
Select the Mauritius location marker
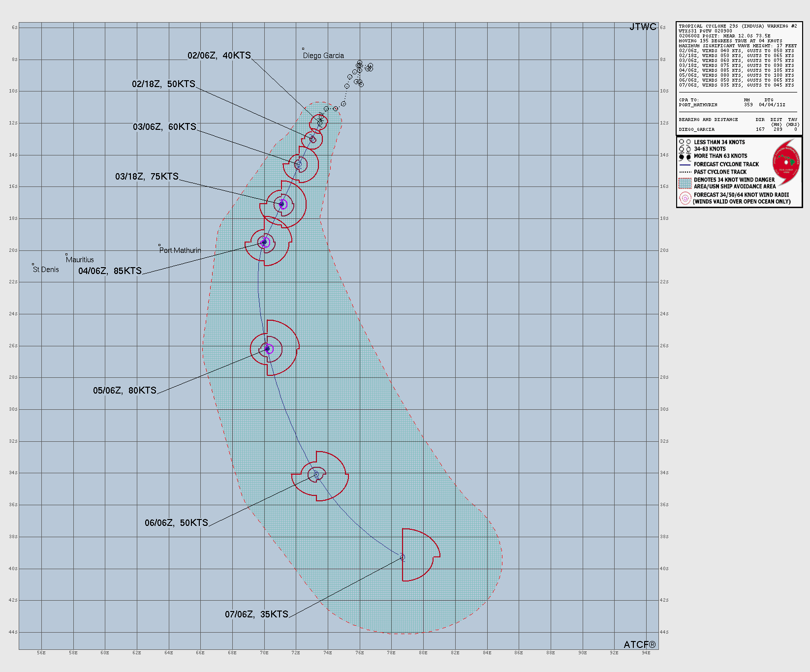pyautogui.click(x=66, y=254)
